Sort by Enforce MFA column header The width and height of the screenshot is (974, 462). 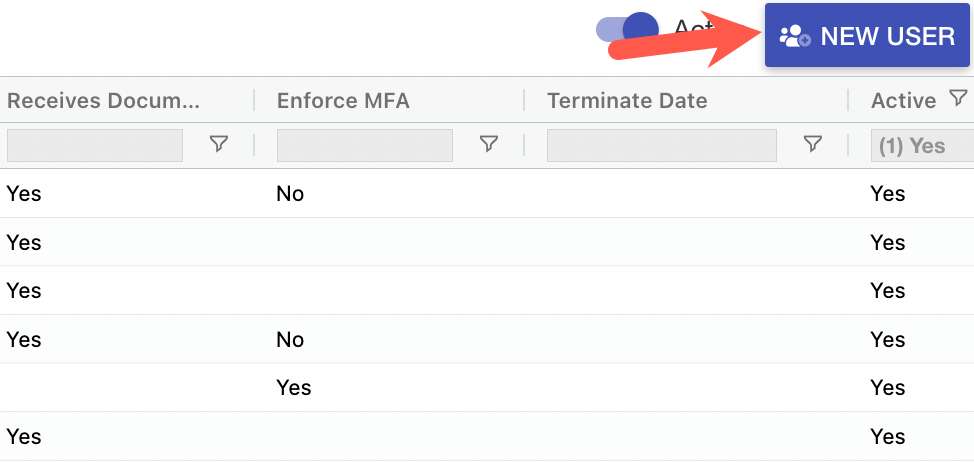coord(343,100)
